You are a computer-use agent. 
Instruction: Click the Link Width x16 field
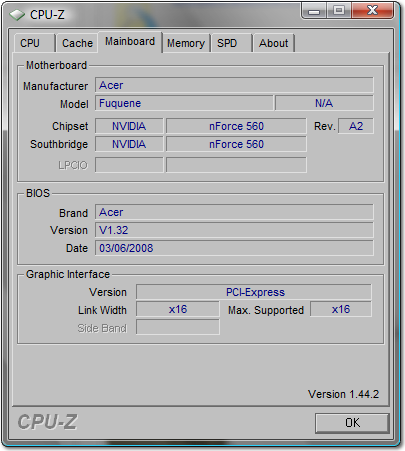(x=178, y=309)
